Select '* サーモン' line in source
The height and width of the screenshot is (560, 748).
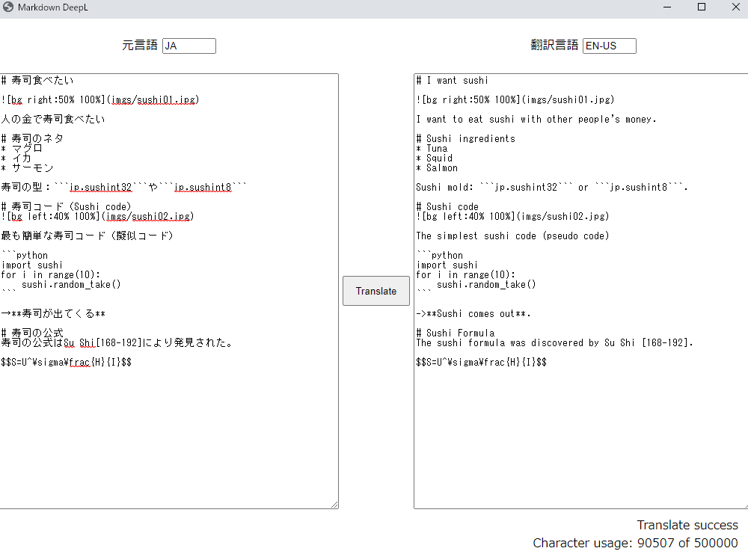point(27,168)
